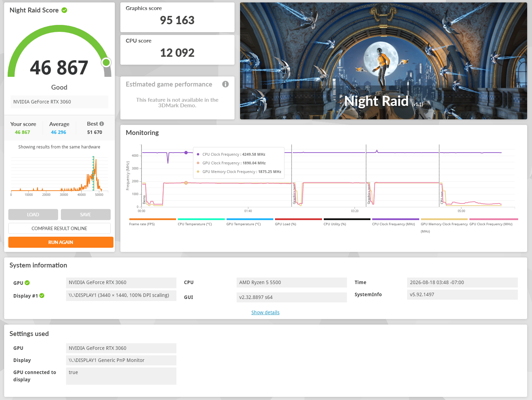Click the DISPLAY1 Generic PnP Monitor setting
532x400 pixels.
click(x=121, y=360)
